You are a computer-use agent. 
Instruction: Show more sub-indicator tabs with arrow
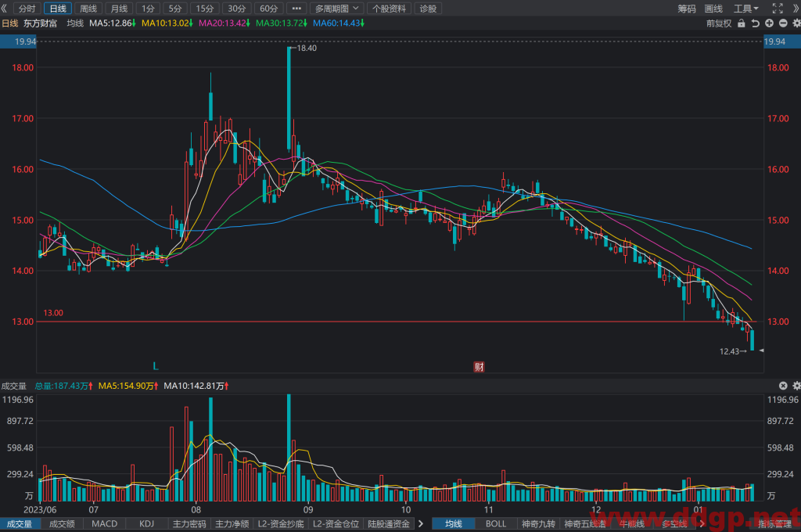(420, 523)
